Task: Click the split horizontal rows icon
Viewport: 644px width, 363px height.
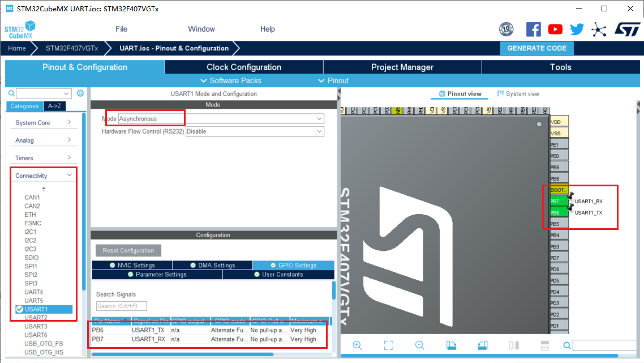Action: [x=544, y=345]
